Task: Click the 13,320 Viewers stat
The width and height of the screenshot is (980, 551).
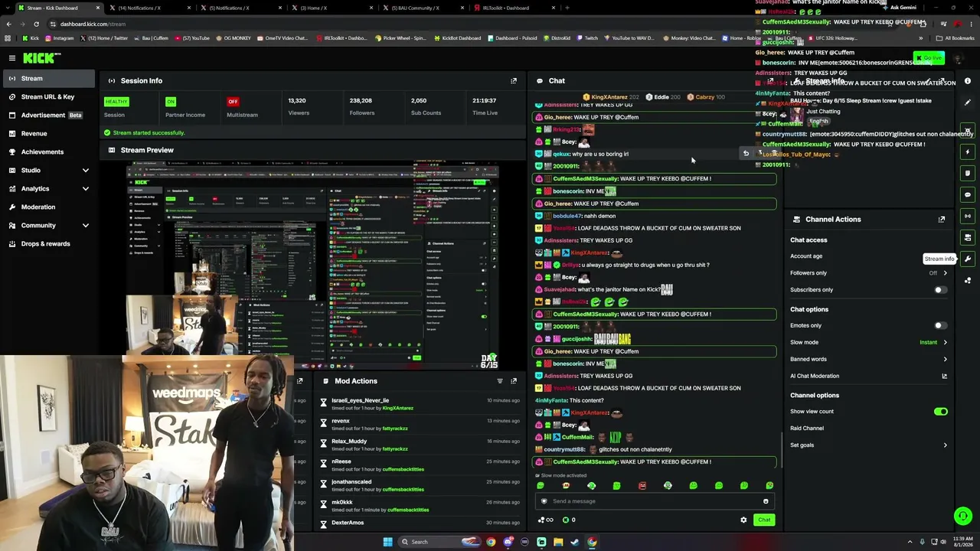Action: point(299,106)
